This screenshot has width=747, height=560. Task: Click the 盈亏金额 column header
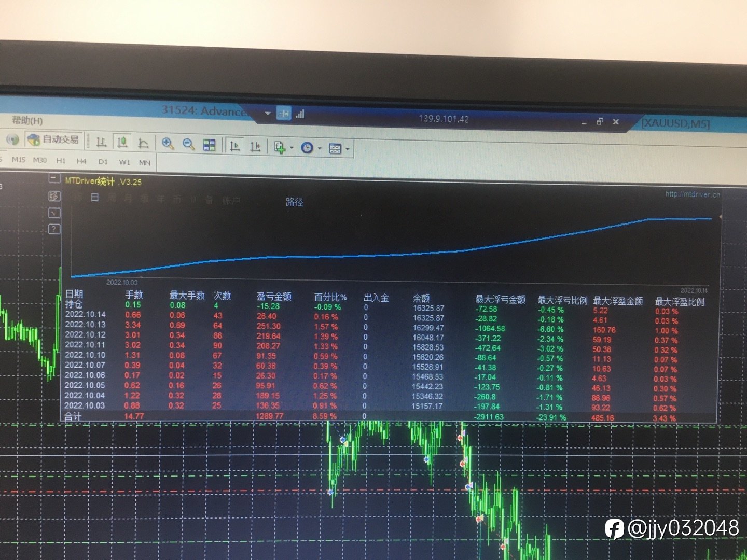click(274, 297)
